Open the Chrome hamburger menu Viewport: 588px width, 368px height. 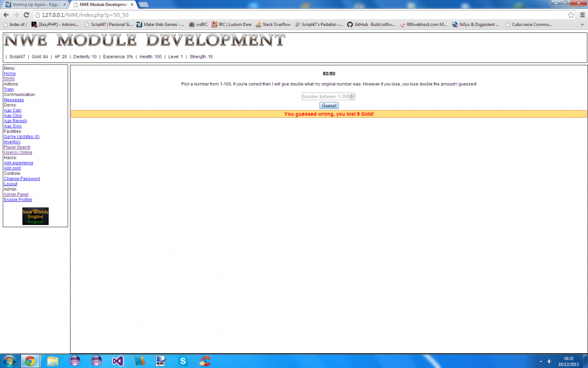[x=581, y=15]
